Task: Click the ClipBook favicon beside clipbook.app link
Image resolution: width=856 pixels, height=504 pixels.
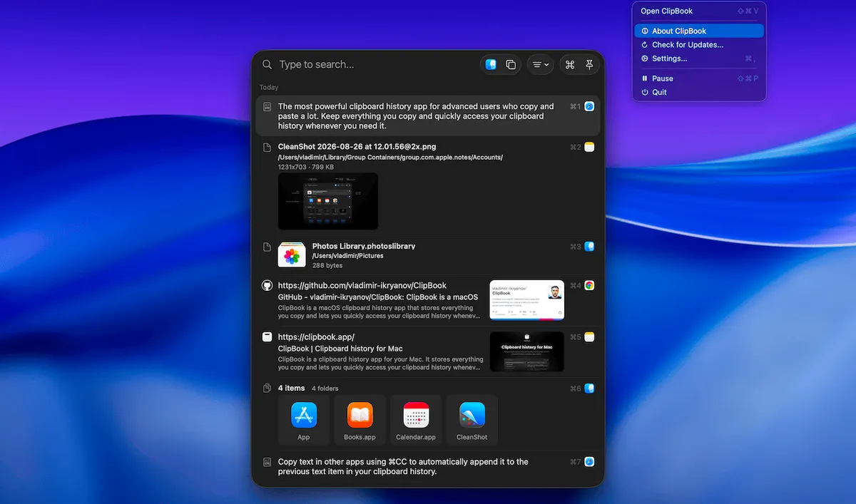Action: [x=267, y=336]
